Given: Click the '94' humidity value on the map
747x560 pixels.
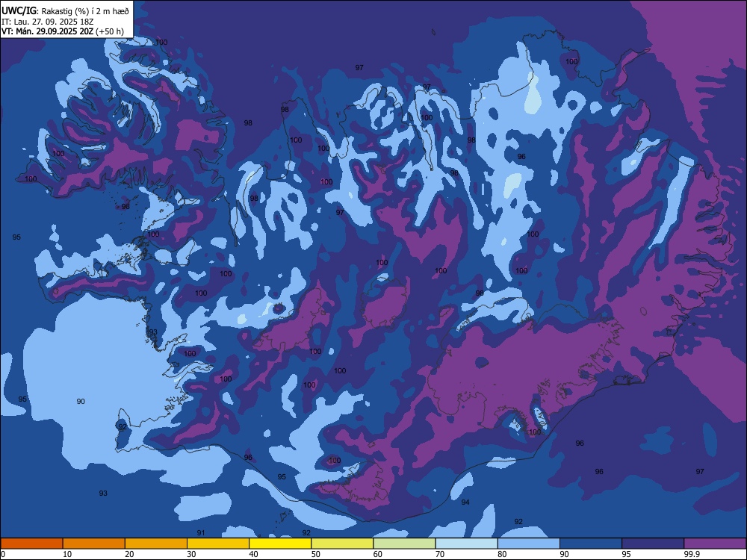Looking at the screenshot, I should (x=465, y=503).
